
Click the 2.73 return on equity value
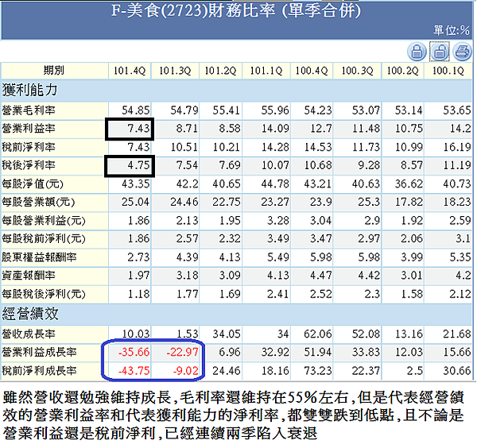pos(138,257)
